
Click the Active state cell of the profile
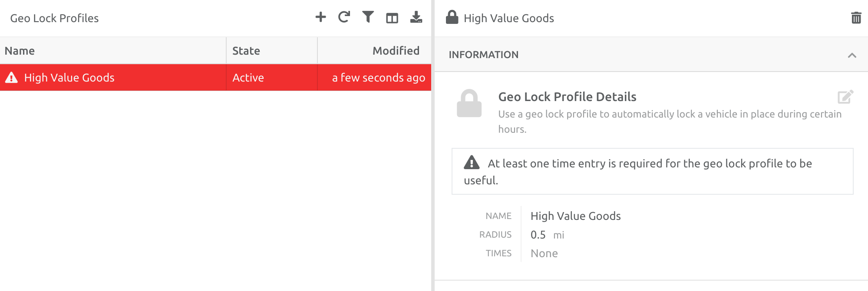click(248, 78)
